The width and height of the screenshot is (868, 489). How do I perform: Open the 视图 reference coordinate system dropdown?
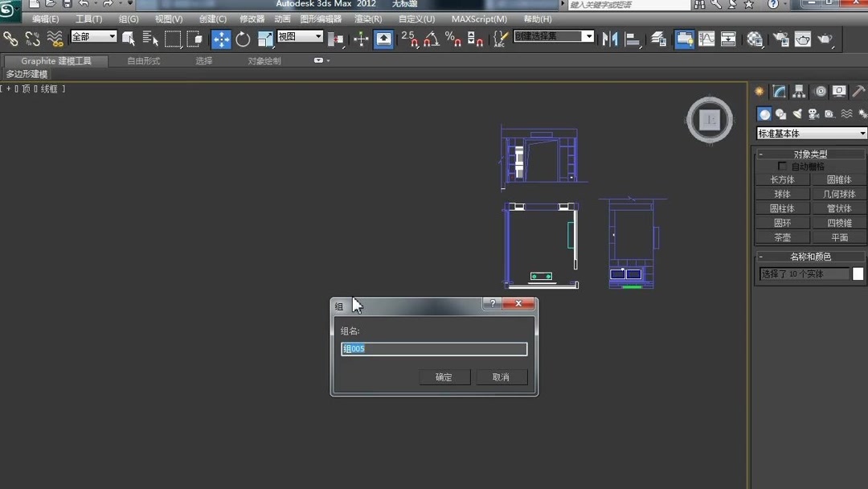[299, 35]
